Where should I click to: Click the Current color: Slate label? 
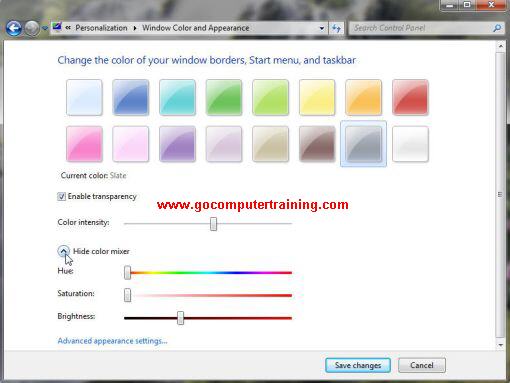[x=93, y=176]
